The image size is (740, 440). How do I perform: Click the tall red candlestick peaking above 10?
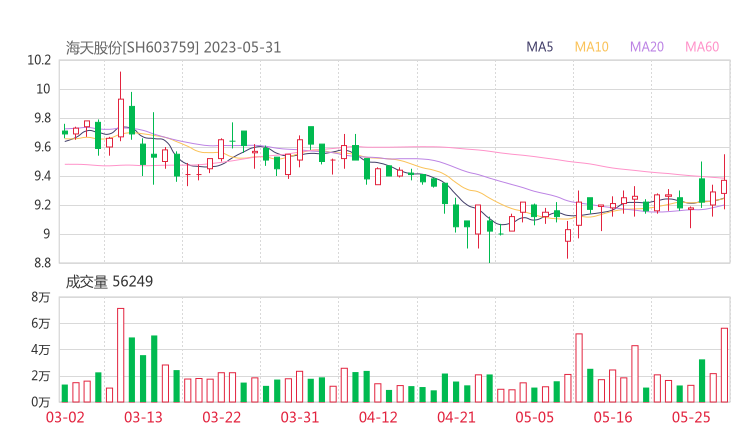121,106
